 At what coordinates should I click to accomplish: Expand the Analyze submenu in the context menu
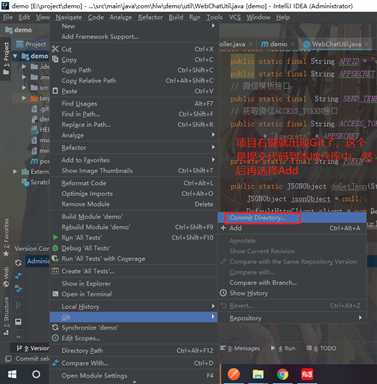coord(133,135)
